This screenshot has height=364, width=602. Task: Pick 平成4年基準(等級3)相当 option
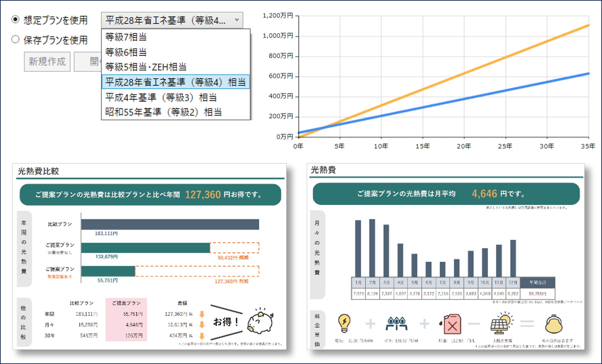tap(161, 98)
